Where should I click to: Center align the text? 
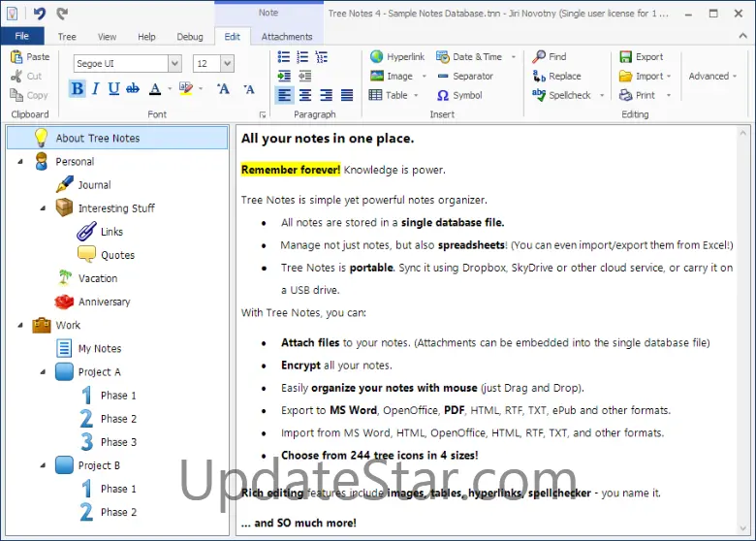coord(305,95)
